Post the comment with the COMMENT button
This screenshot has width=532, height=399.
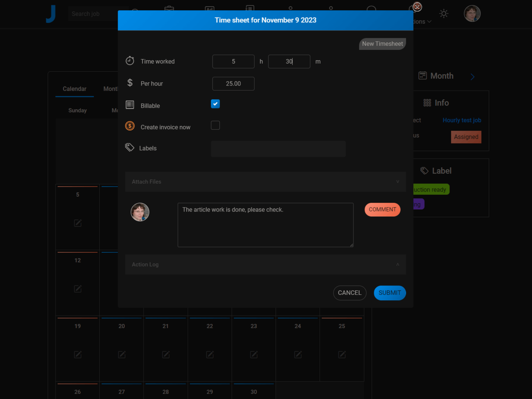coord(382,209)
